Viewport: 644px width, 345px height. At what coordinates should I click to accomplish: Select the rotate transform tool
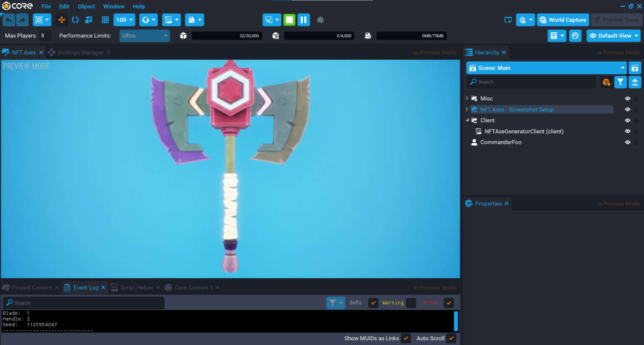click(75, 20)
